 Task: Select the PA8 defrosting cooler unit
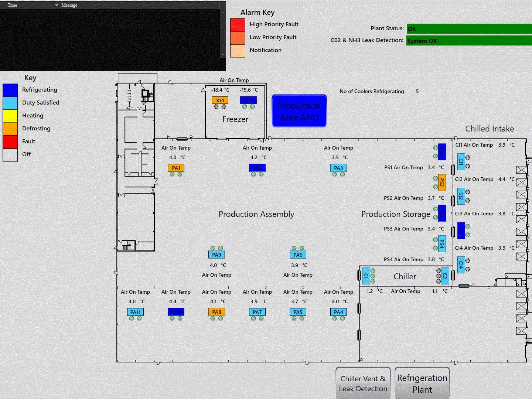(x=216, y=312)
